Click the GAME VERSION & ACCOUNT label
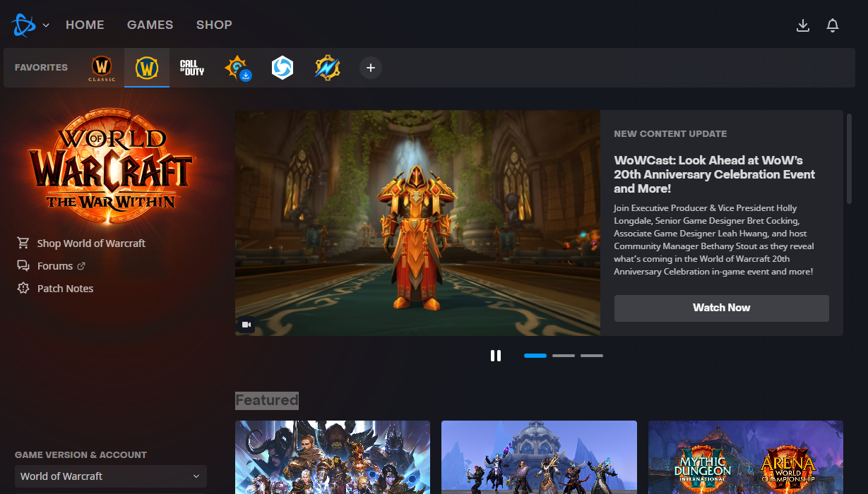This screenshot has height=494, width=868. point(81,455)
